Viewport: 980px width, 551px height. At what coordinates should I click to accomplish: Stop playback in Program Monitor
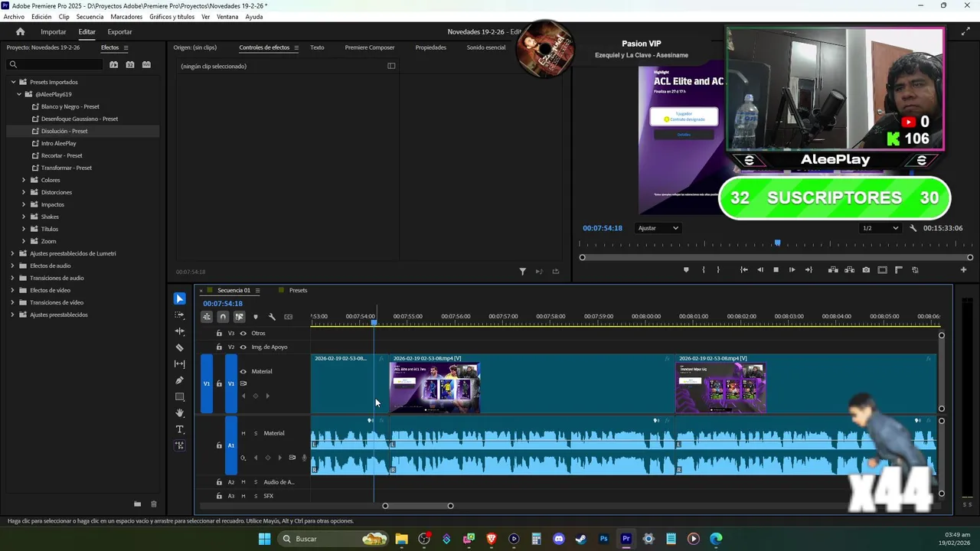point(776,269)
